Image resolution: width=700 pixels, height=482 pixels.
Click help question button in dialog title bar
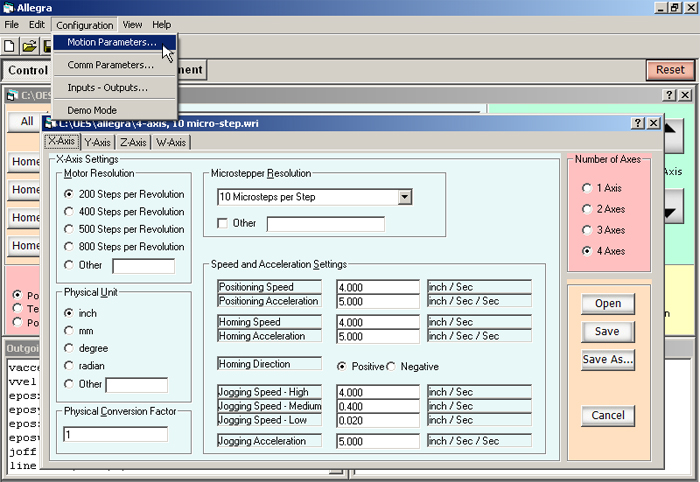[638, 123]
